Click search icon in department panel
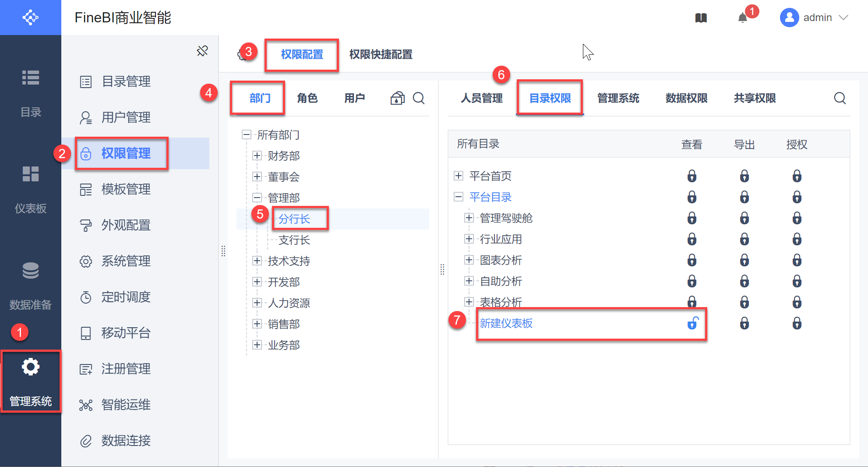868x467 pixels. click(419, 98)
